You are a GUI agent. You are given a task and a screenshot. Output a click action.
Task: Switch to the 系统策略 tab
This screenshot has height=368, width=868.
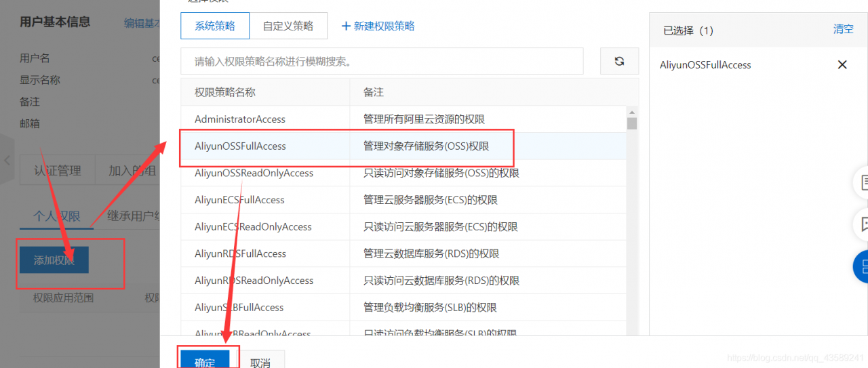coord(215,26)
